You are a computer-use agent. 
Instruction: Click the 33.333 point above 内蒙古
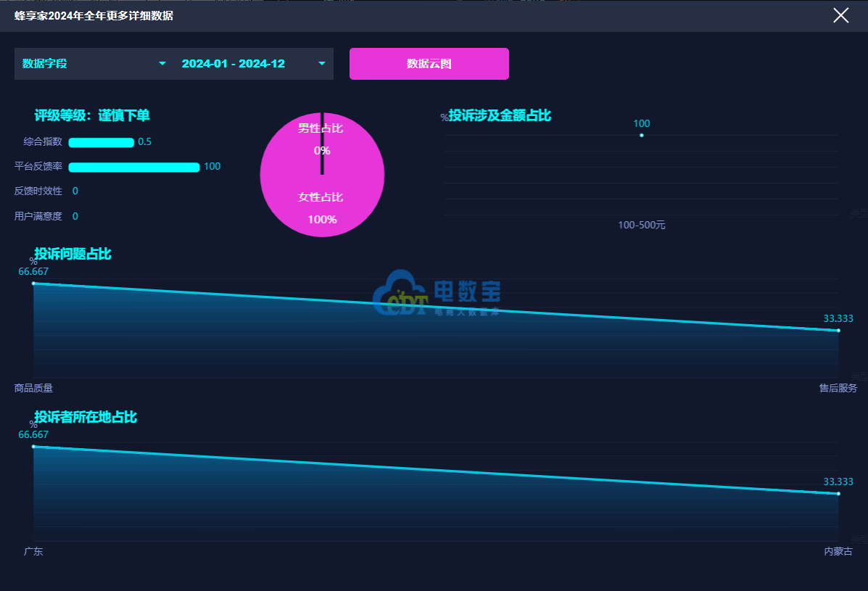(x=839, y=494)
